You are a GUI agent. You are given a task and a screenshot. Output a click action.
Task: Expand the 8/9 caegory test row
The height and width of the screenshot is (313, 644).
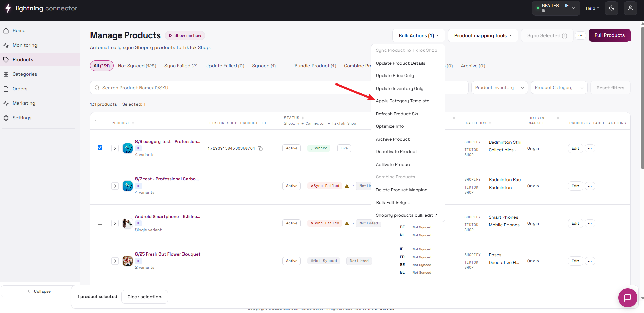(115, 148)
